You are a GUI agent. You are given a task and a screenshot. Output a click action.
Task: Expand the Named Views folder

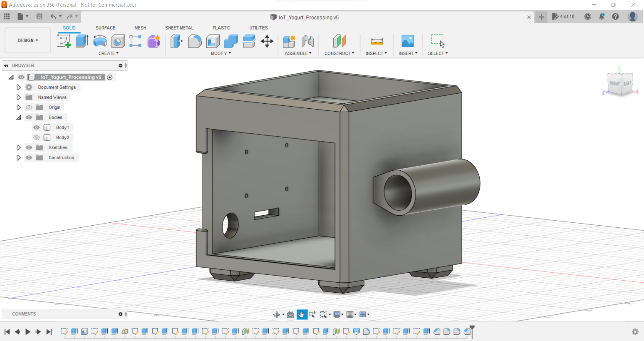click(18, 97)
